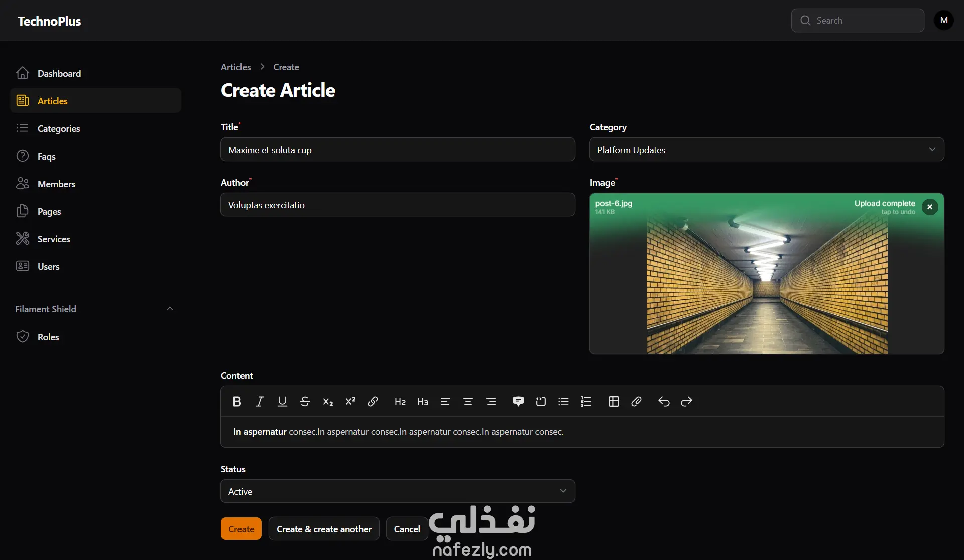Toggle bold formatting in content editor
The width and height of the screenshot is (964, 560).
[237, 402]
